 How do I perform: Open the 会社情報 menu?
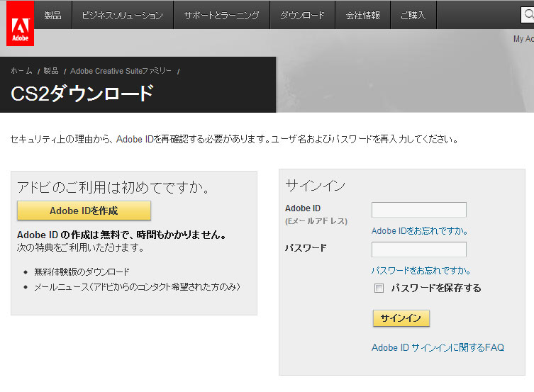(362, 15)
